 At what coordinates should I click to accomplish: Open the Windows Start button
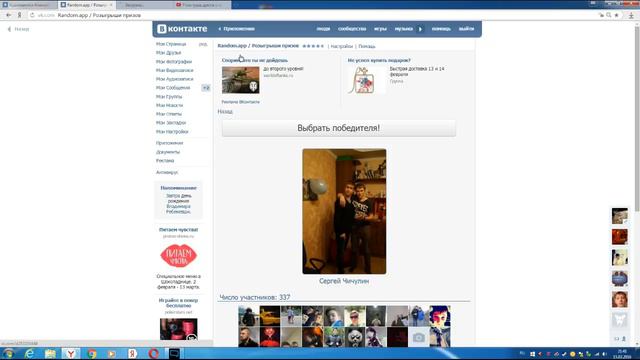point(8,353)
